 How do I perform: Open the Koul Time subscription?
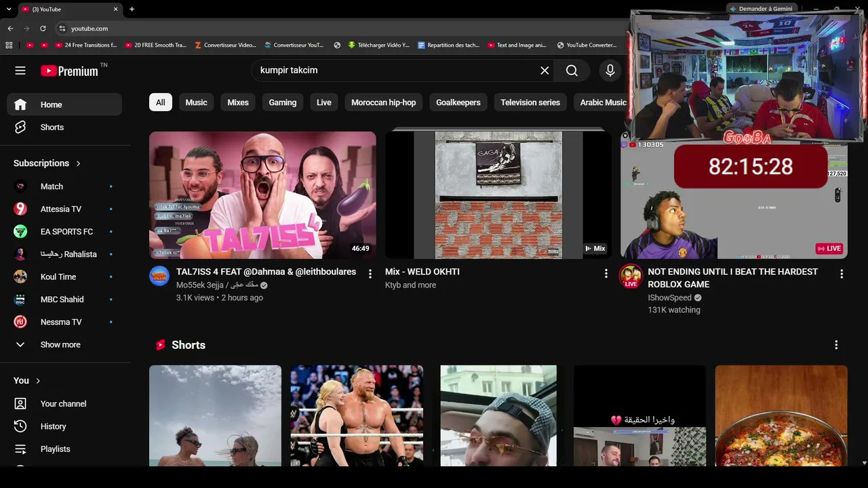pos(64,277)
